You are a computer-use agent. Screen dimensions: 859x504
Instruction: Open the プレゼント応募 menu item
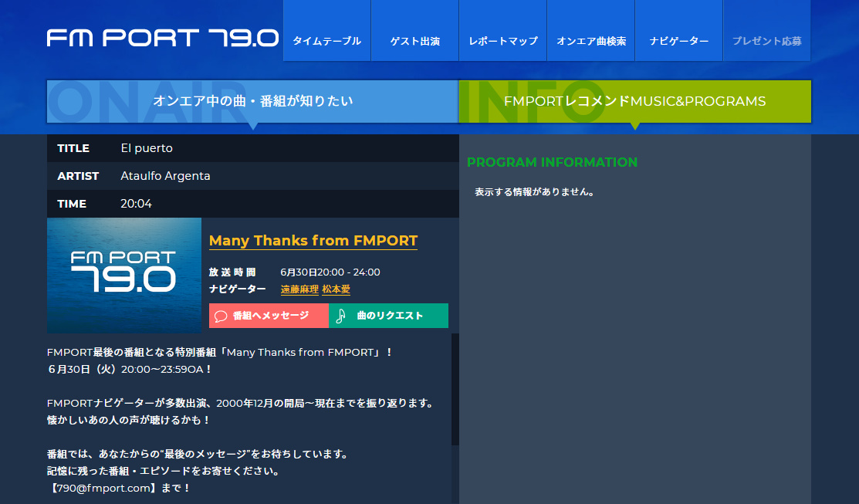(x=767, y=31)
